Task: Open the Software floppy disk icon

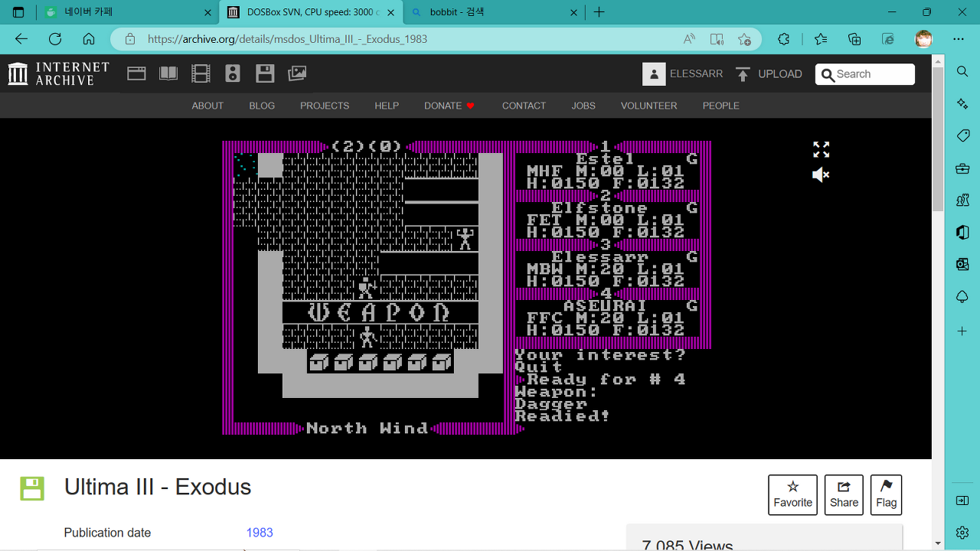Action: 265,73
